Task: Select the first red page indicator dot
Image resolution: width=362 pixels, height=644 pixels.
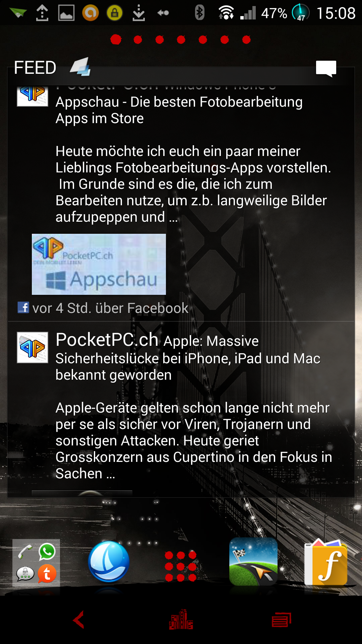Action: click(116, 40)
